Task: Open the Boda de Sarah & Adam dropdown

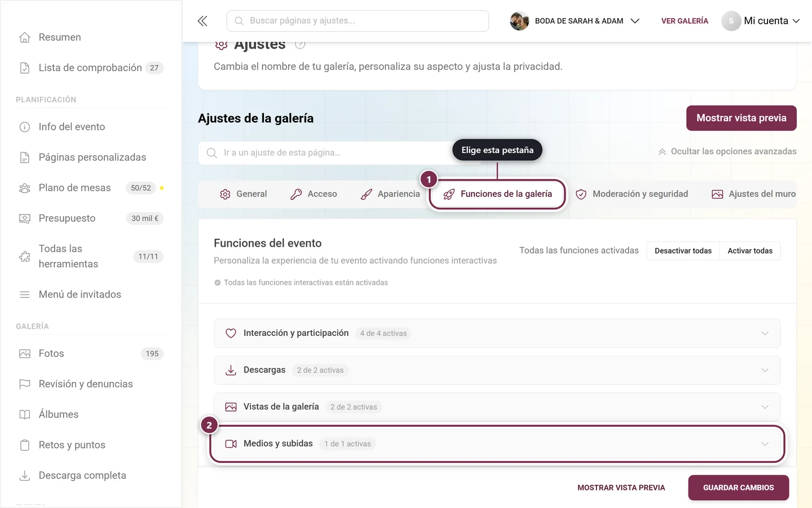Action: pos(575,21)
